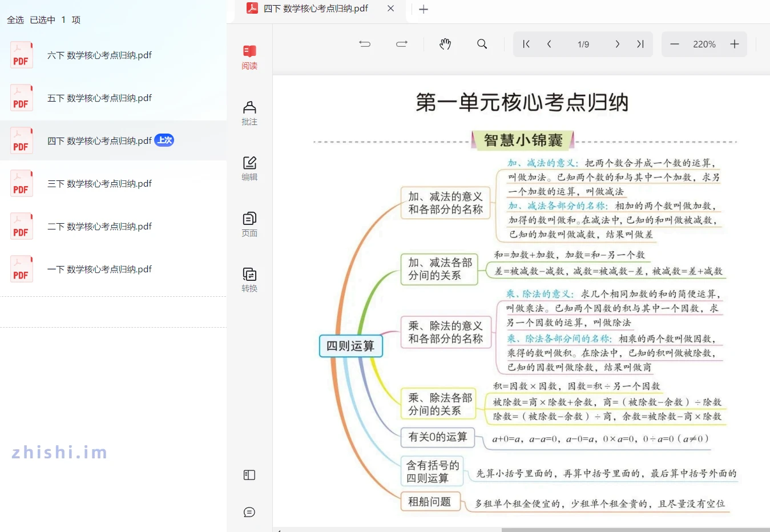
Task: Select the hand pan tool
Action: point(445,44)
